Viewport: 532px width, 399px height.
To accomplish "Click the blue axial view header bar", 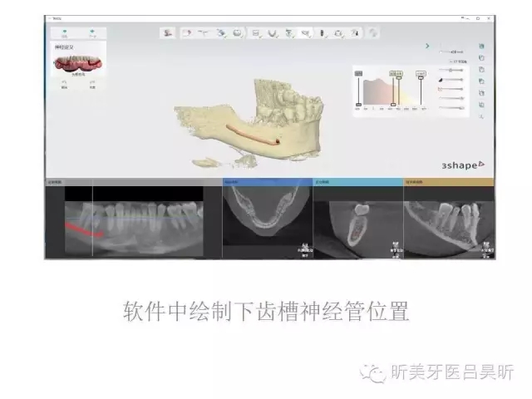I will tap(268, 180).
